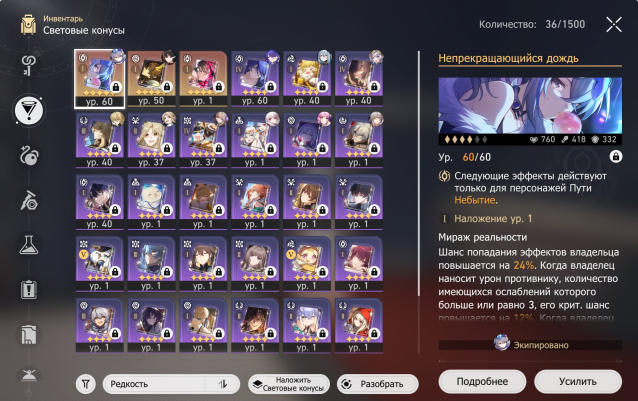Image resolution: width=638 pixels, height=401 pixels.
Task: Close the inventory with the X icon
Action: point(614,24)
